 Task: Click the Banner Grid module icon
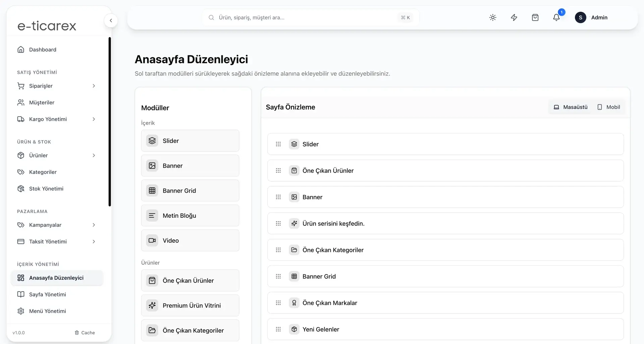152,191
